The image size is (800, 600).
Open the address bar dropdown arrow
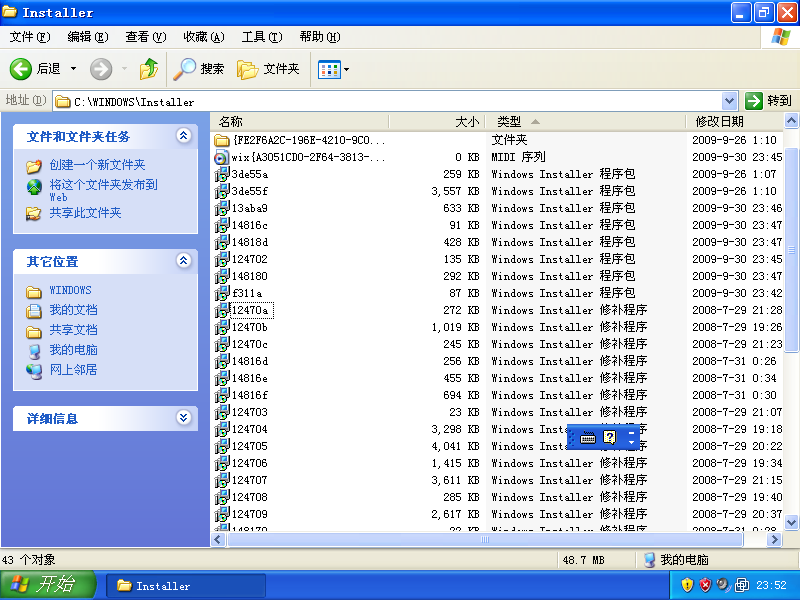[730, 101]
